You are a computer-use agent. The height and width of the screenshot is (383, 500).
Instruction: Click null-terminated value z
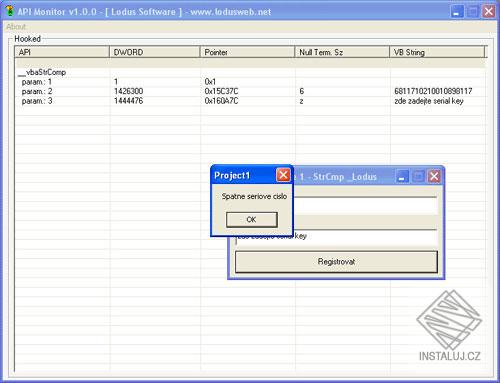pos(301,101)
